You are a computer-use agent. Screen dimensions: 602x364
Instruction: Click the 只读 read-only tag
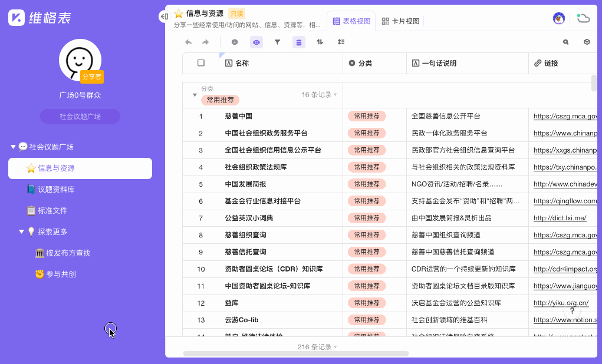click(236, 14)
